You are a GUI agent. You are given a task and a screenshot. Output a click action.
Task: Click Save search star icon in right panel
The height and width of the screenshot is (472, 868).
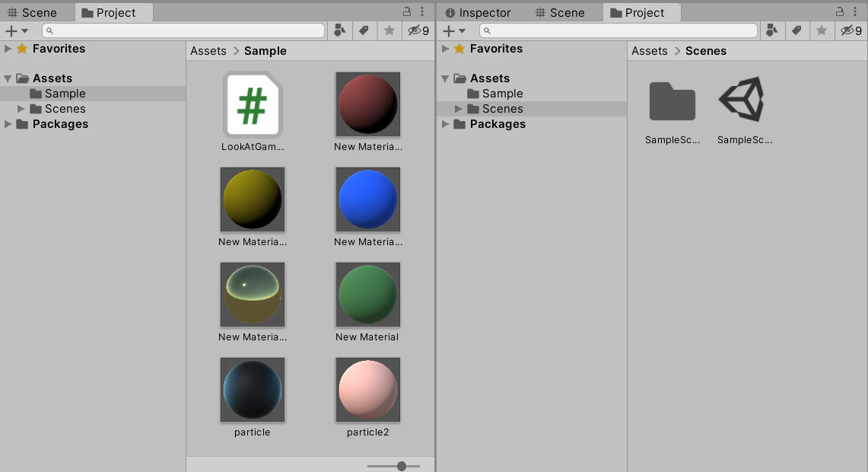(x=822, y=30)
